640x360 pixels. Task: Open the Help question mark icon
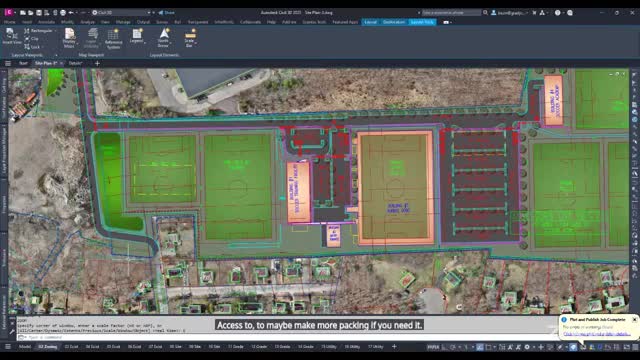558,13
